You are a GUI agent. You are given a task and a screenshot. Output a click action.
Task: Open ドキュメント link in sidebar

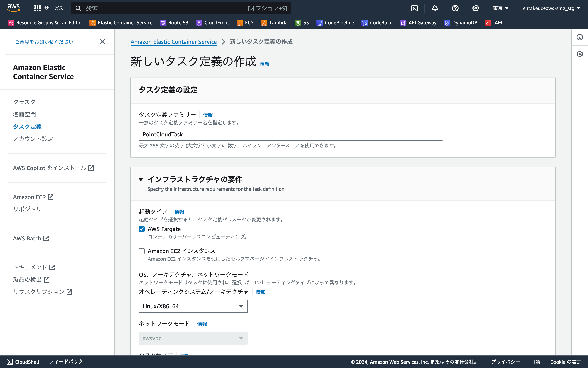(x=34, y=267)
